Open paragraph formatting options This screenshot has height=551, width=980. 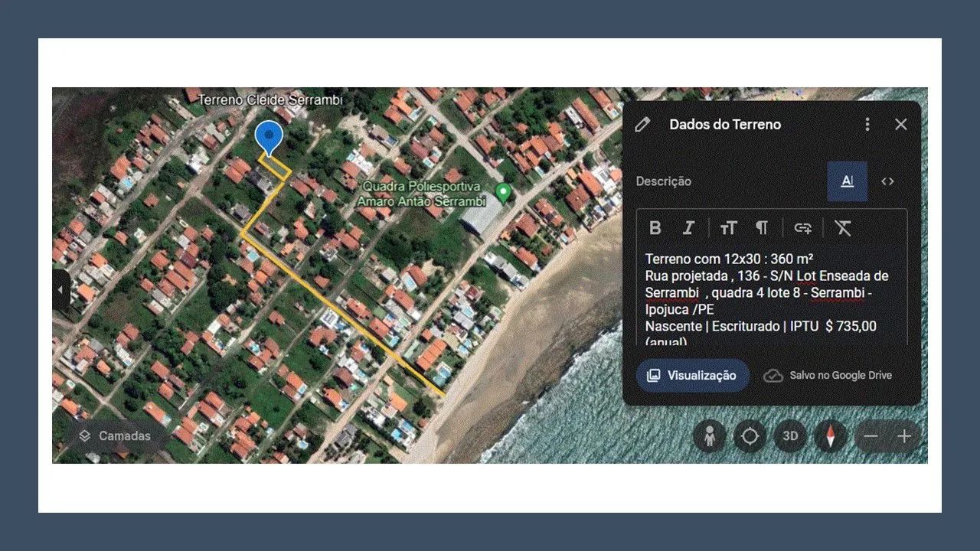762,227
